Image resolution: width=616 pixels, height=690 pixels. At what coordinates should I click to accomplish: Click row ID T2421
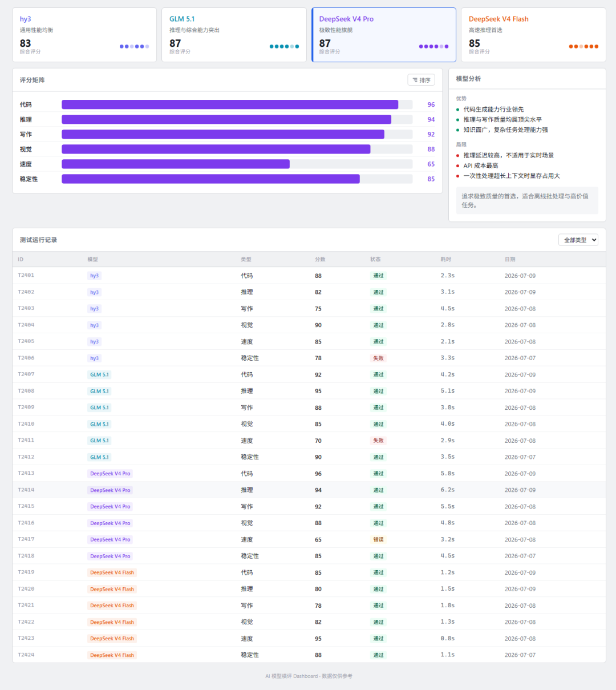26,605
